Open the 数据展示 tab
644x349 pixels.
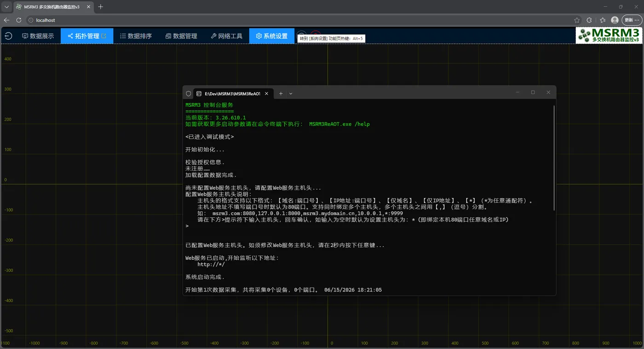pos(38,36)
